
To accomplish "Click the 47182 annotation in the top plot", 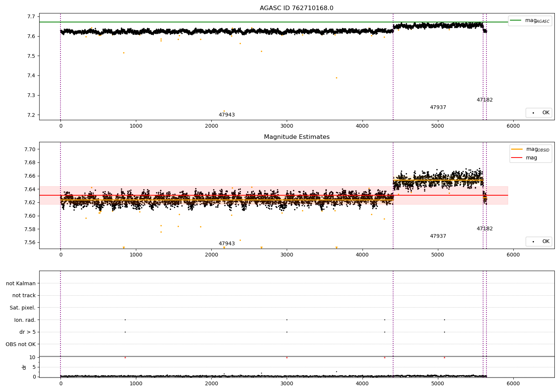I will click(x=485, y=100).
